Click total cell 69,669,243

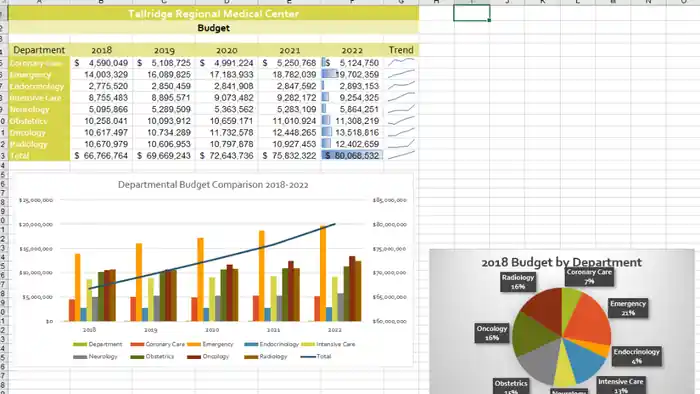click(164, 156)
